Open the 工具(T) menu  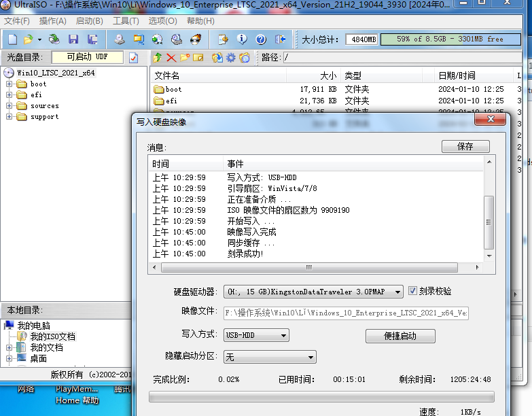coord(126,21)
